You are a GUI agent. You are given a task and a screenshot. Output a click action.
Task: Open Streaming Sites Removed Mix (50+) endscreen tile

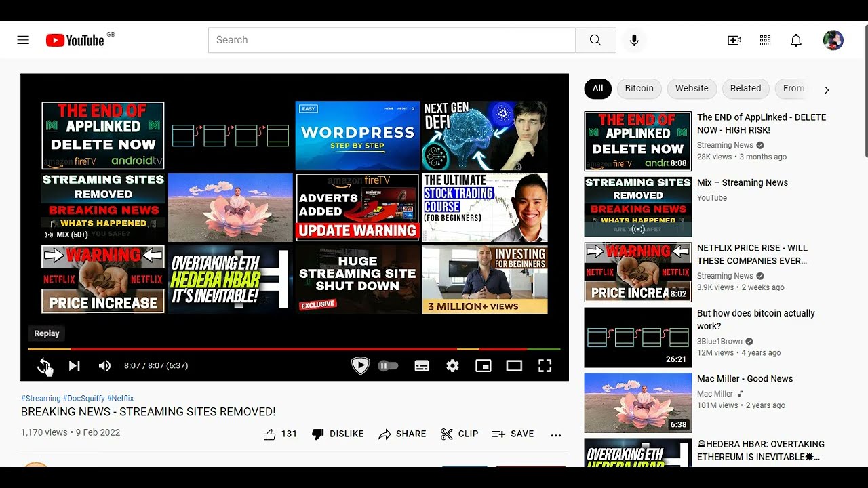(x=103, y=207)
